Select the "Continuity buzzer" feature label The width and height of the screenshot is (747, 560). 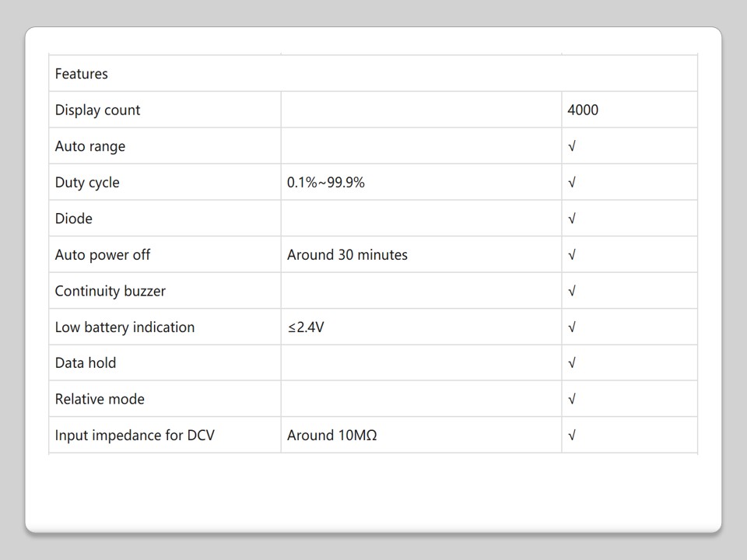[110, 291]
